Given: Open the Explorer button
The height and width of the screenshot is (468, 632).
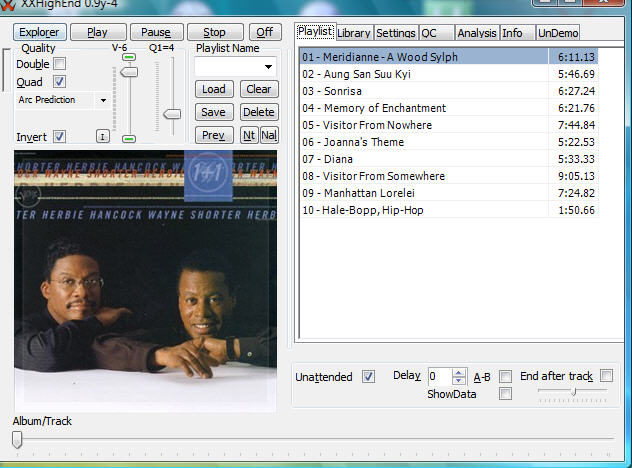Looking at the screenshot, I should tap(40, 32).
